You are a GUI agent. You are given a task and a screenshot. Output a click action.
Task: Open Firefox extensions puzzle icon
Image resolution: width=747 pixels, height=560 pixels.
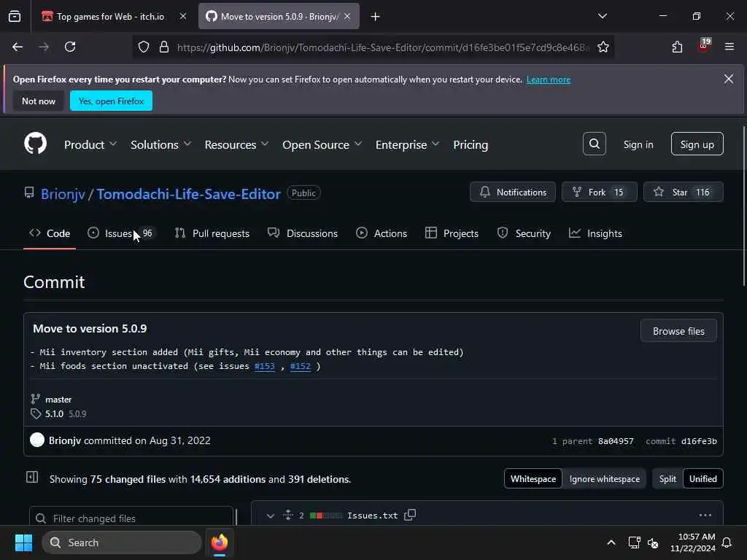click(x=677, y=47)
